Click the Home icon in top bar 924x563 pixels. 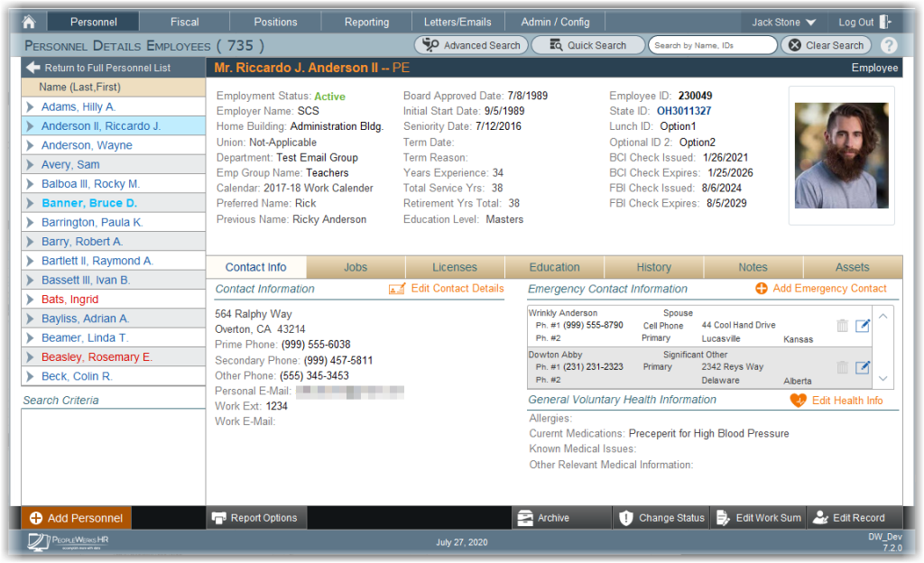29,22
